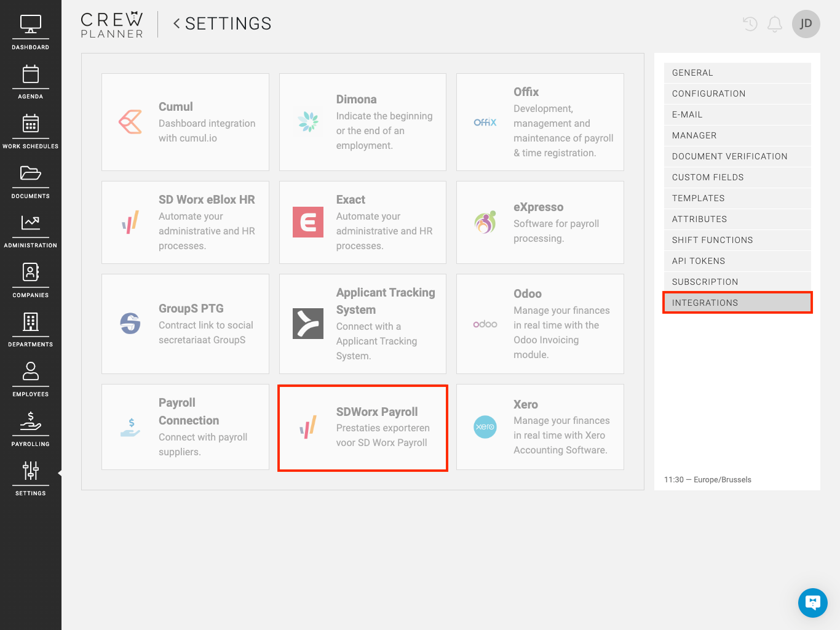The image size is (840, 630).
Task: Go back using the Settings chevron
Action: click(176, 23)
